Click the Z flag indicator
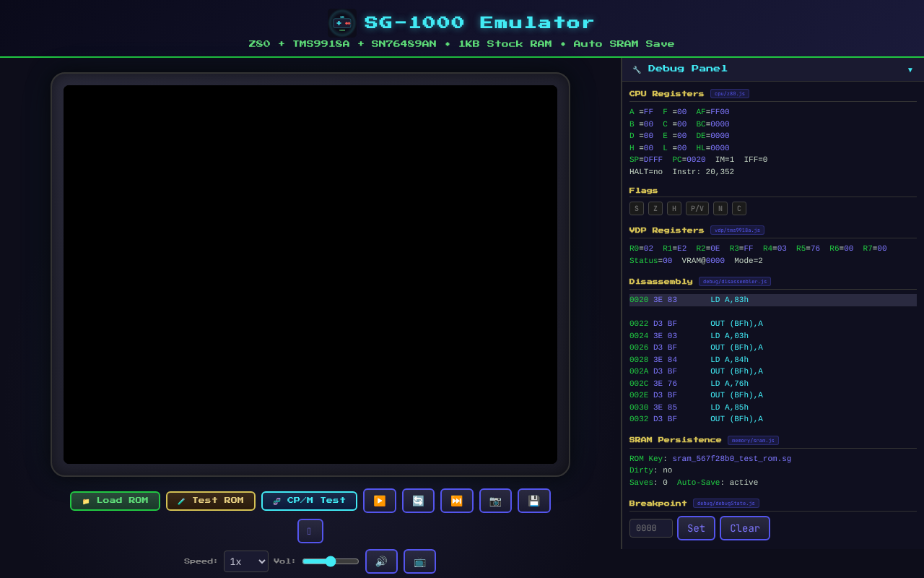Image resolution: width=924 pixels, height=578 pixels. pos(655,209)
